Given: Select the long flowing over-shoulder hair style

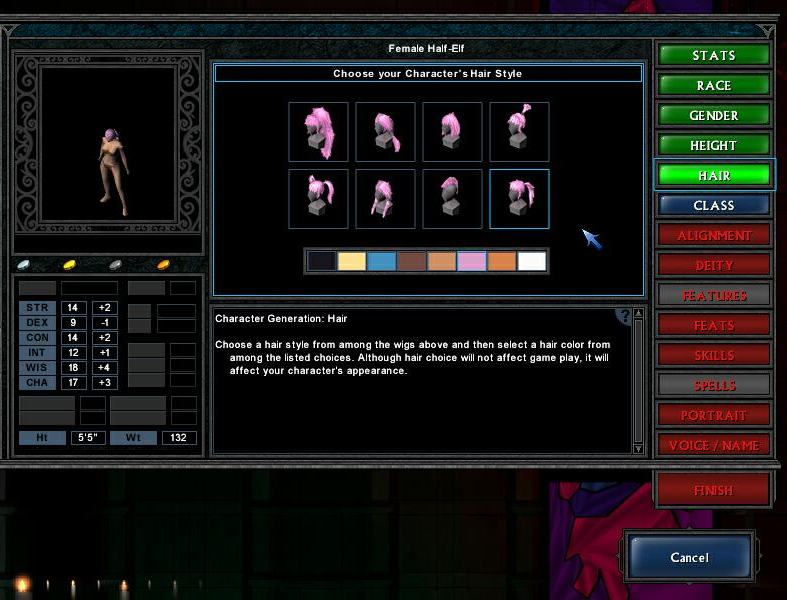Looking at the screenshot, I should click(318, 131).
